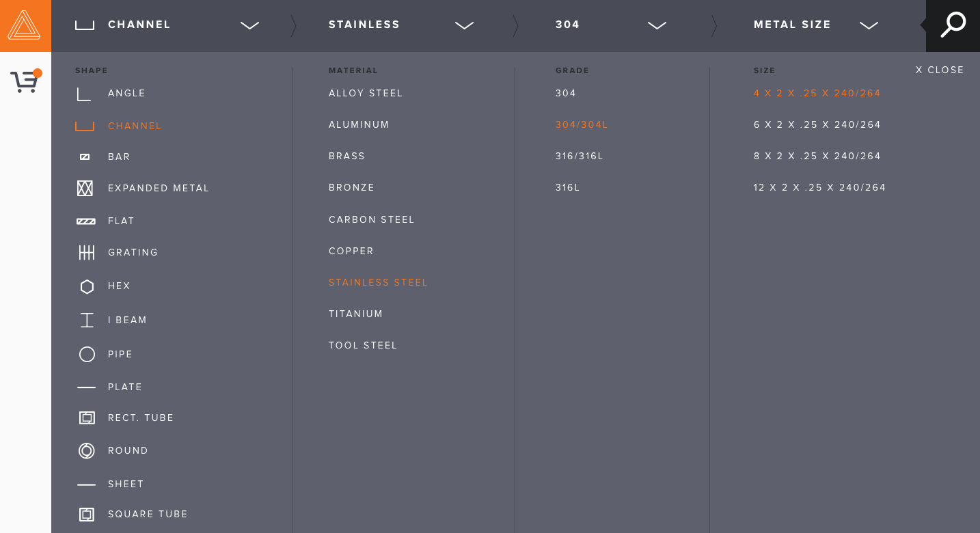Select the Square Tube shape icon
The height and width of the screenshot is (533, 980).
coord(87,515)
